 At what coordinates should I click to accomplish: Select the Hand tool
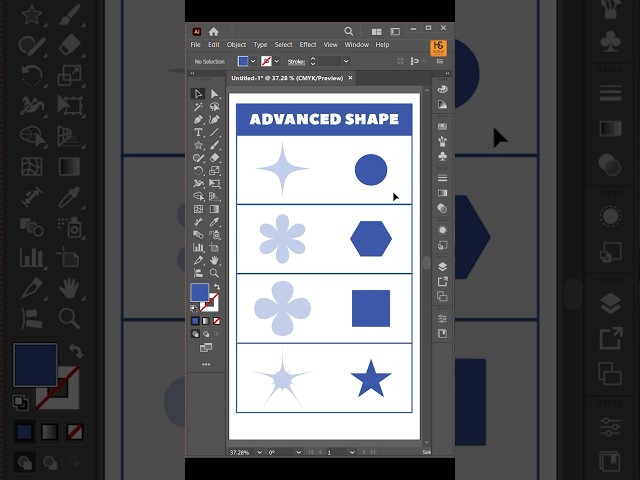point(214,260)
